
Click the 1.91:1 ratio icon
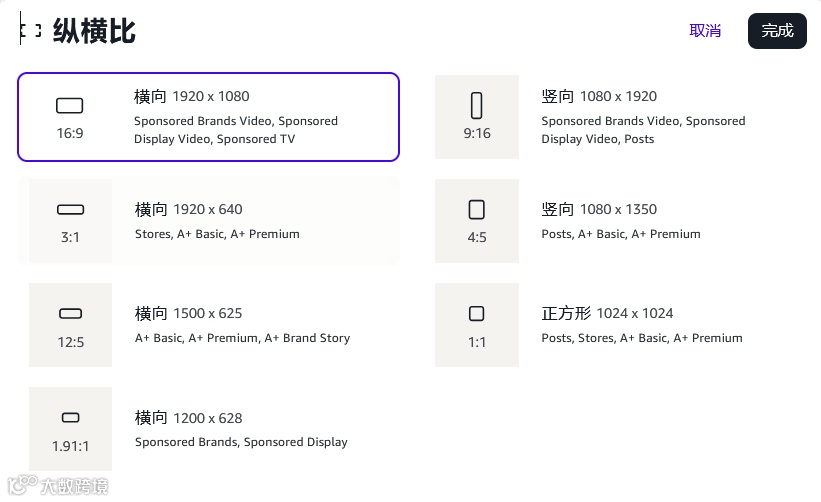pyautogui.click(x=70, y=418)
